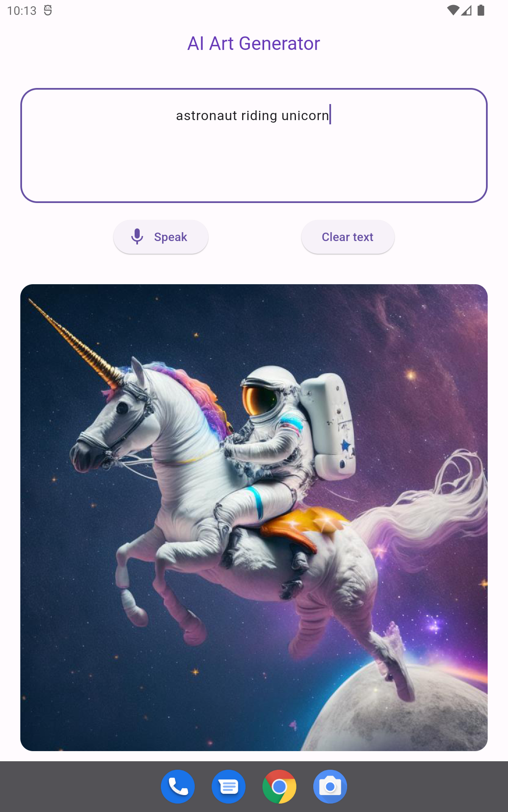The width and height of the screenshot is (508, 812).
Task: Tap the notification icon beside the clock
Action: [48, 10]
